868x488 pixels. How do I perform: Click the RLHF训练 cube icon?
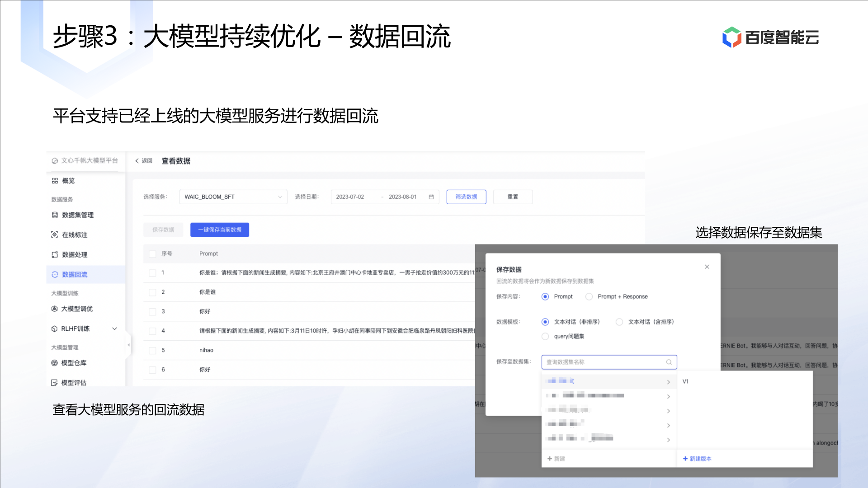click(54, 328)
